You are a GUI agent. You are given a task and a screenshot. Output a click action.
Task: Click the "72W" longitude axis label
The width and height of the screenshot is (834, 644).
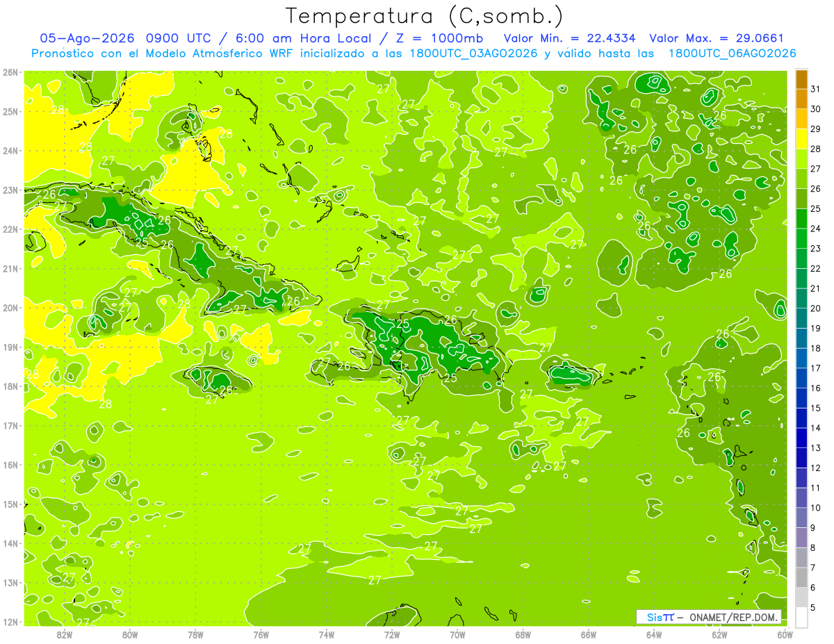click(x=392, y=634)
